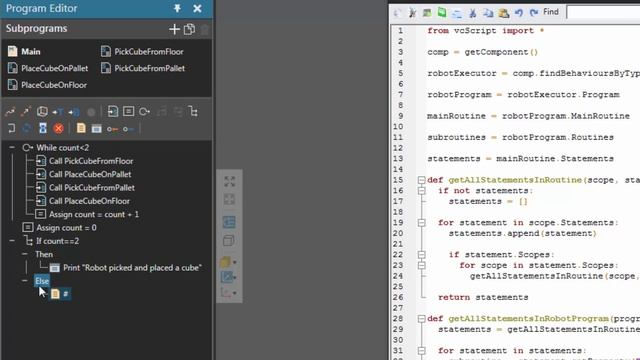Click the green icon in script toolbar

click(442, 13)
